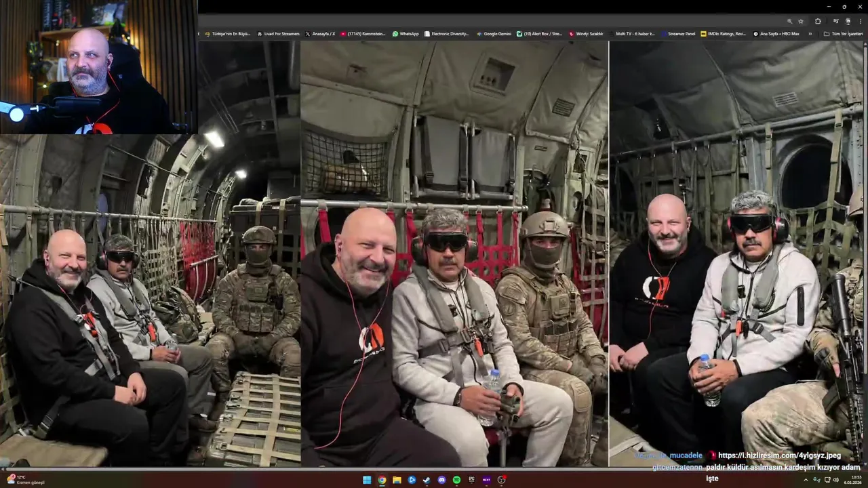Open the OBS taskbar icon with red badge
868x488 pixels.
[501, 480]
